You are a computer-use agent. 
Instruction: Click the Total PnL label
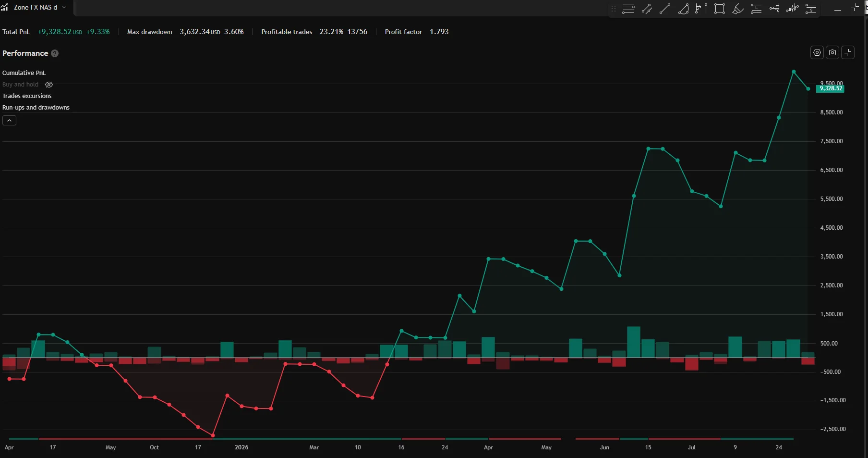point(16,32)
